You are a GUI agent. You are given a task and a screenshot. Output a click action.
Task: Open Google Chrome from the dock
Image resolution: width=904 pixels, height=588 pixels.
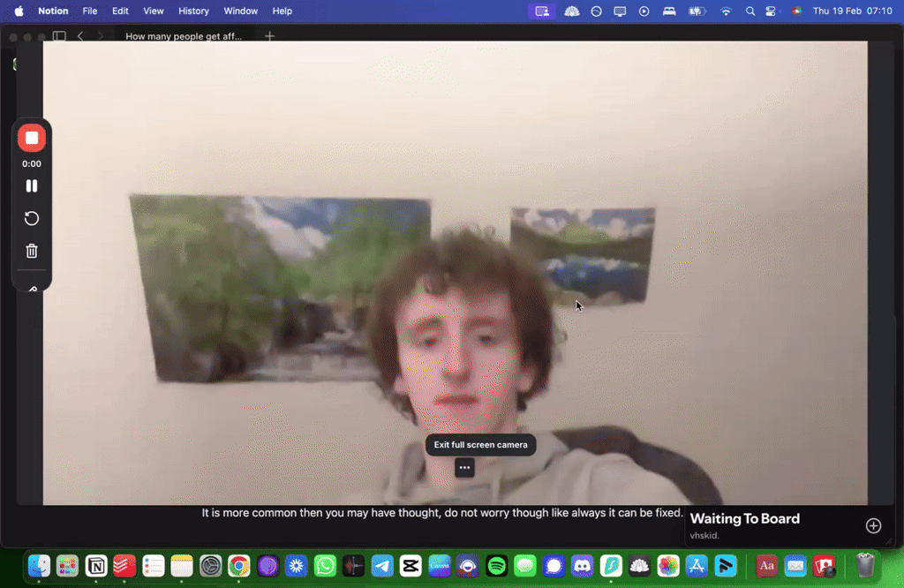[x=239, y=566]
